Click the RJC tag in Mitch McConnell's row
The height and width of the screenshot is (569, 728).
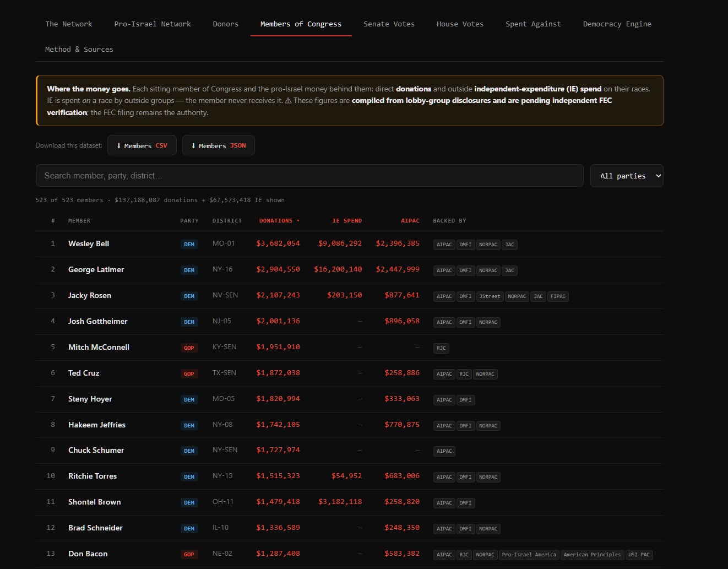pos(441,348)
